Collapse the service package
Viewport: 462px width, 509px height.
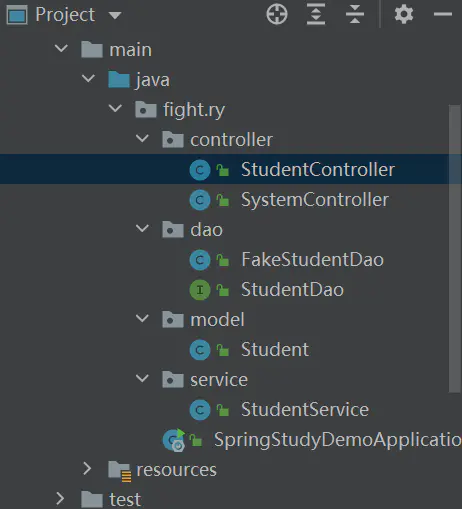142,379
